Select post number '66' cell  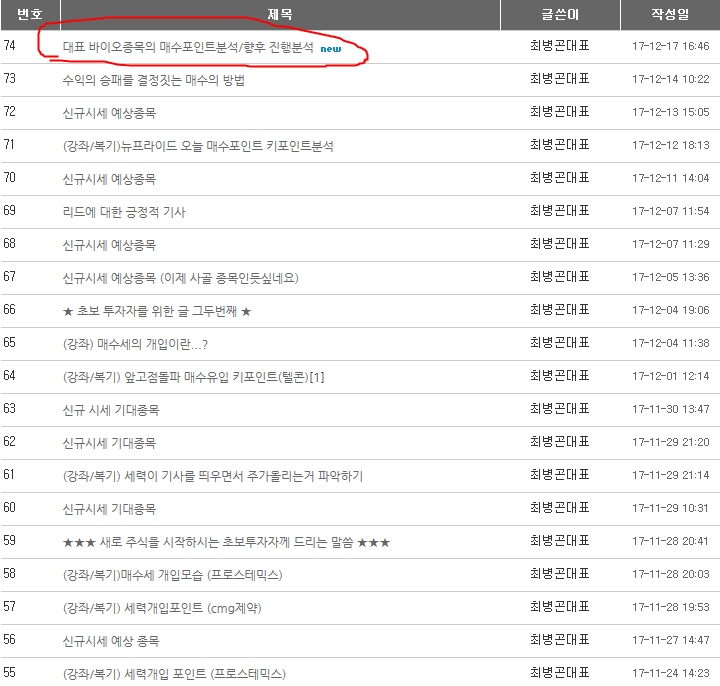click(10, 310)
